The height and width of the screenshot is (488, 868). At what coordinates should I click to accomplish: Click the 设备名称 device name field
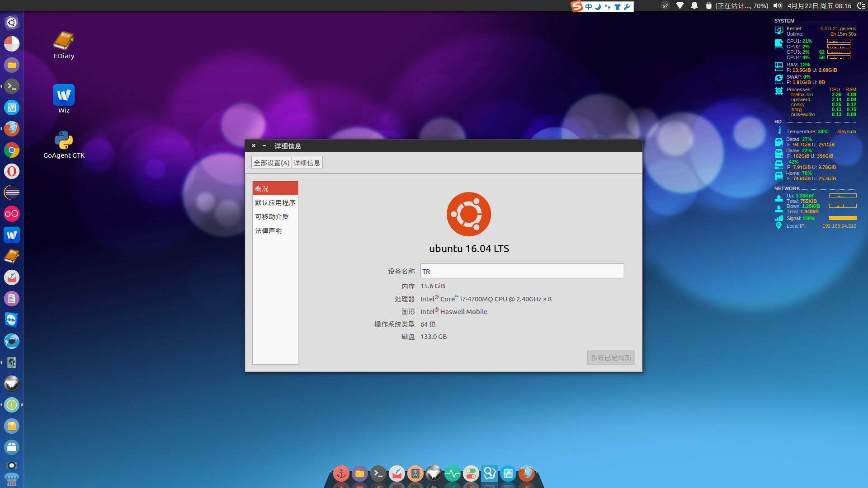(x=522, y=271)
